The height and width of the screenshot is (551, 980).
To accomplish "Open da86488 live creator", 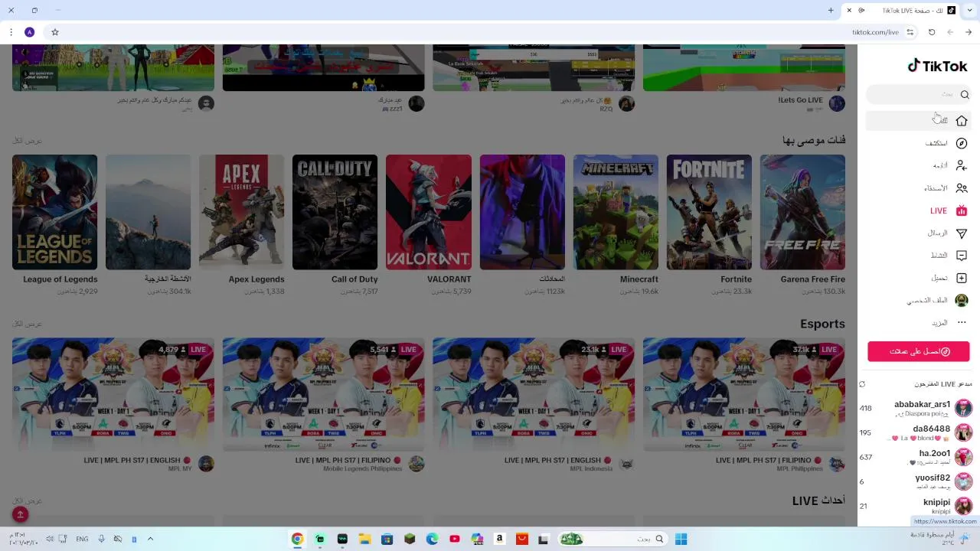I will [x=915, y=432].
